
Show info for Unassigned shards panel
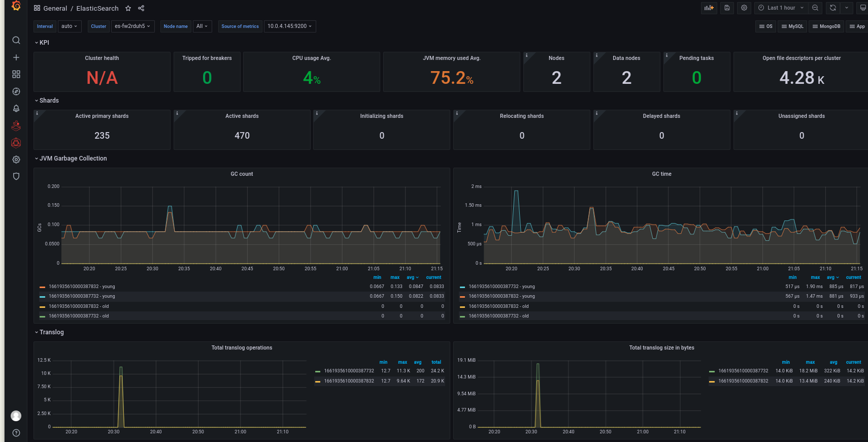click(737, 113)
